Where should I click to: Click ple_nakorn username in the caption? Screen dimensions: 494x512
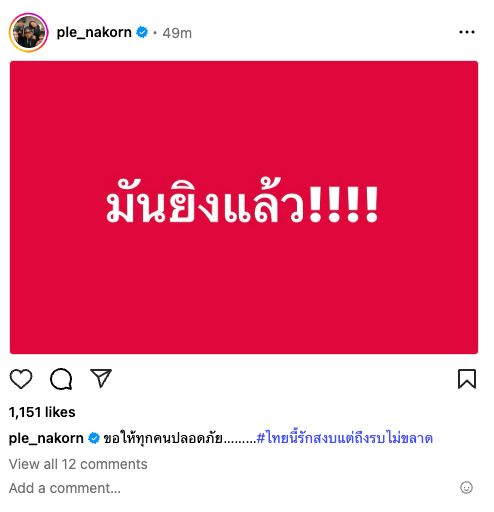click(x=46, y=438)
